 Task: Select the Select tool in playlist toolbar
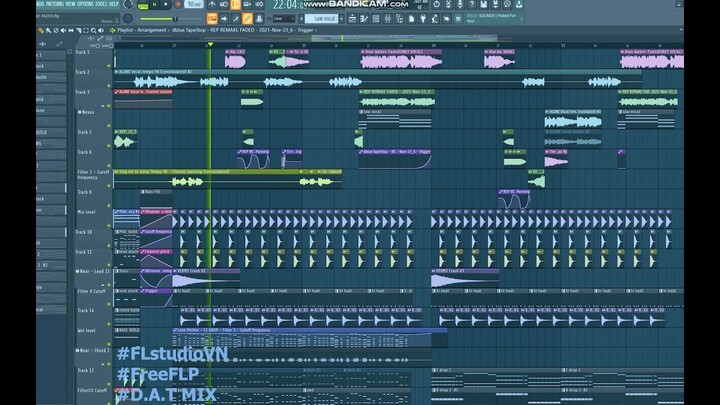coord(86,30)
